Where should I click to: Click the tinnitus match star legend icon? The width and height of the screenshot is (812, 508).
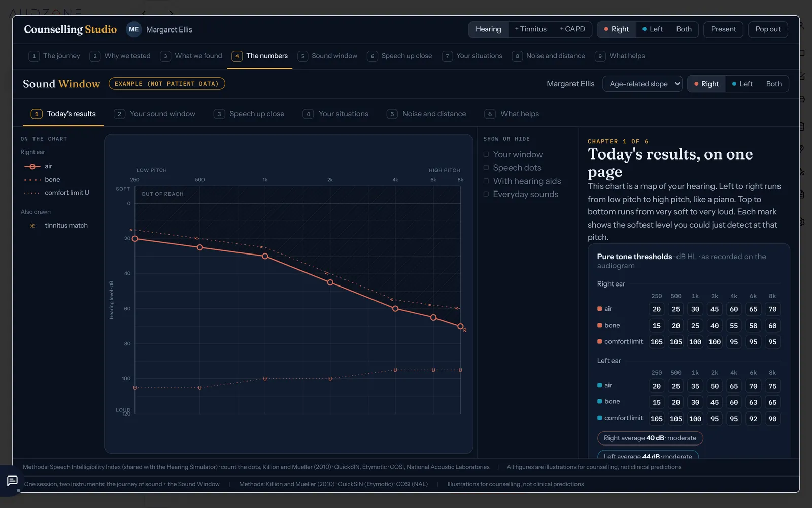coord(32,226)
